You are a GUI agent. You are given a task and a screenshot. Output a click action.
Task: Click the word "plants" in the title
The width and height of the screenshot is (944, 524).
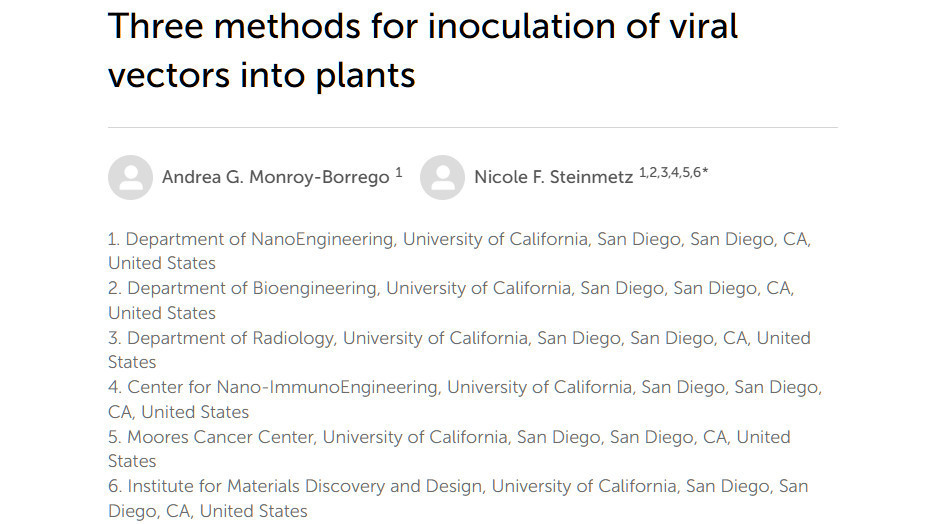pyautogui.click(x=365, y=76)
